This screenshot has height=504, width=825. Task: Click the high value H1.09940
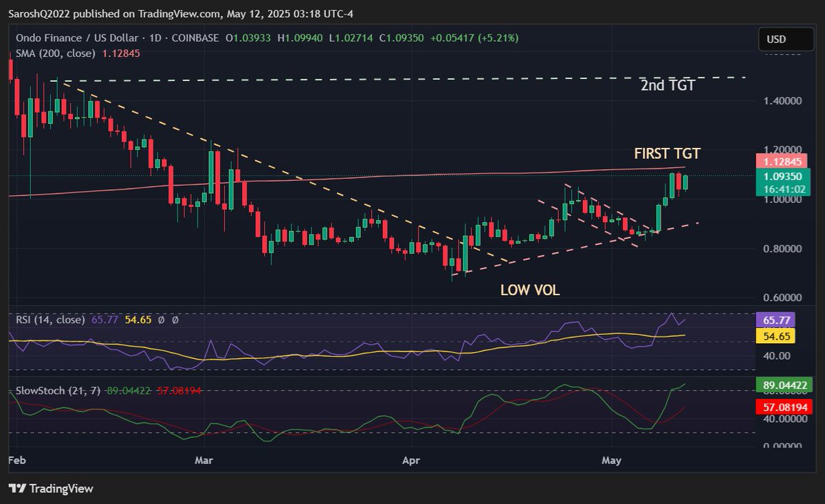(x=300, y=39)
